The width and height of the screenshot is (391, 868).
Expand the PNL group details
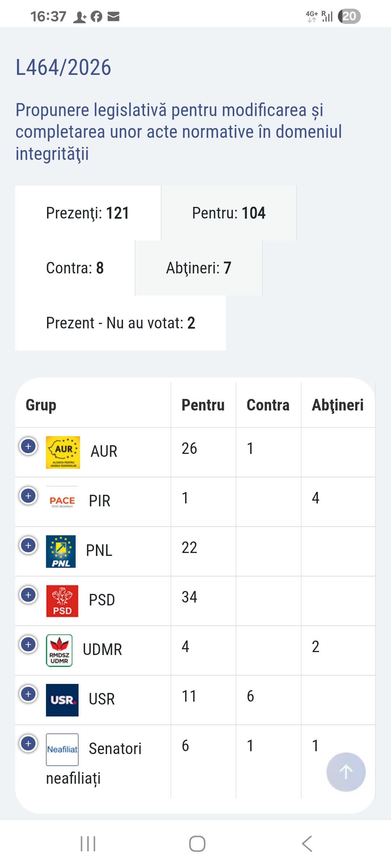point(28,545)
